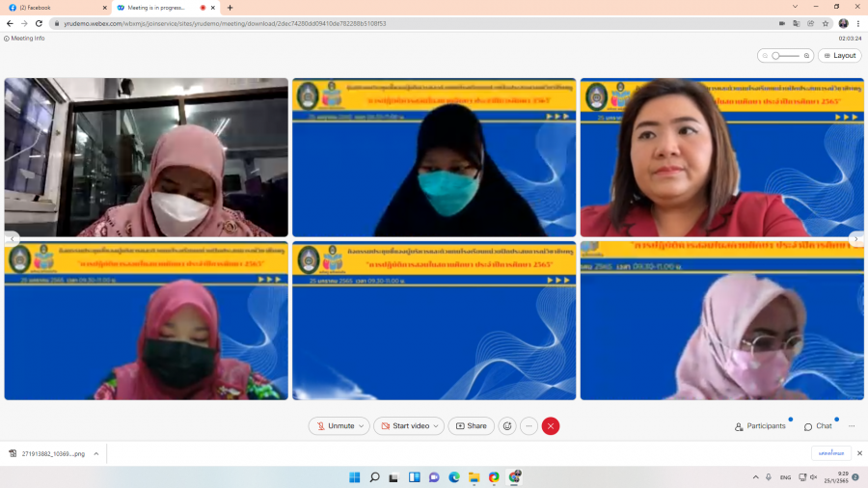Reload the page in the browser

(x=39, y=23)
